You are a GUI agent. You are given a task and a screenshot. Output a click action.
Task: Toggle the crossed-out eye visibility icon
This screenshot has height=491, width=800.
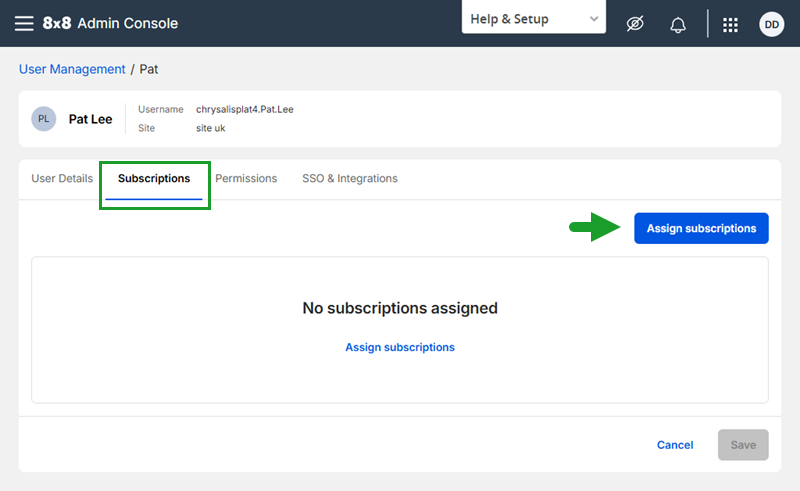tap(635, 23)
